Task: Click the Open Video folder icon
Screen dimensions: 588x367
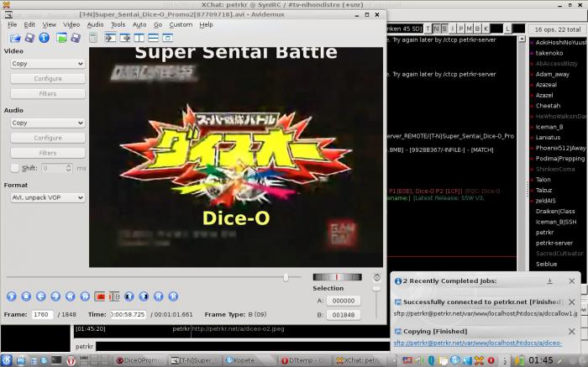Action: 15,38
